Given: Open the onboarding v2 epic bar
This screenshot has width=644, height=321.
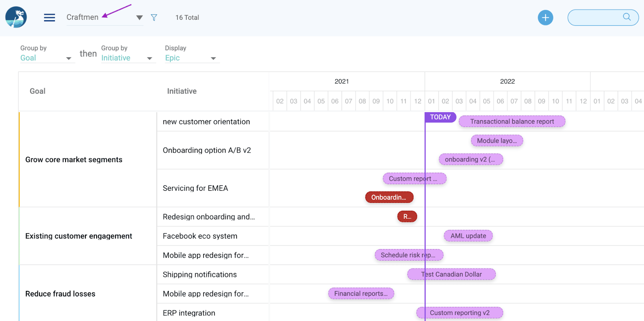Looking at the screenshot, I should [x=471, y=159].
